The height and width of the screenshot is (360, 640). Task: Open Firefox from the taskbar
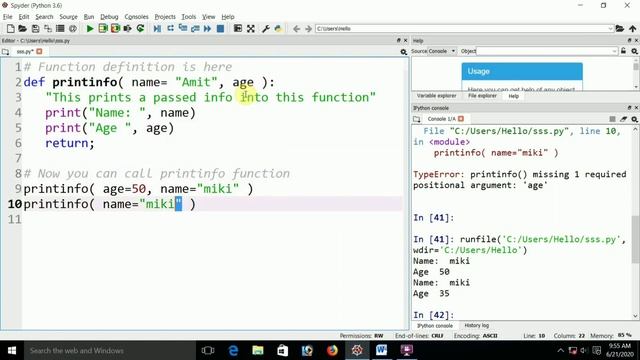coord(332,350)
